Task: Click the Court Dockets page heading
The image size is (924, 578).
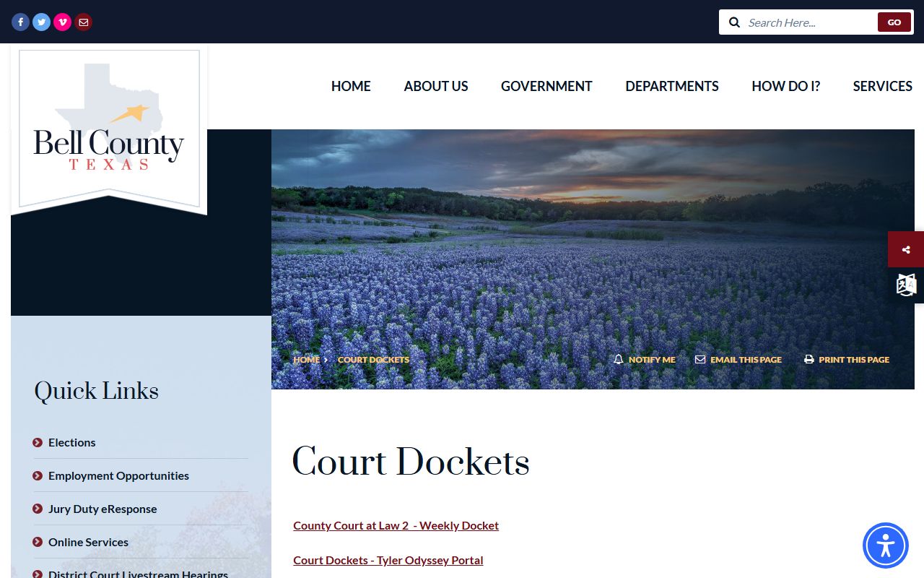Action: (x=411, y=462)
